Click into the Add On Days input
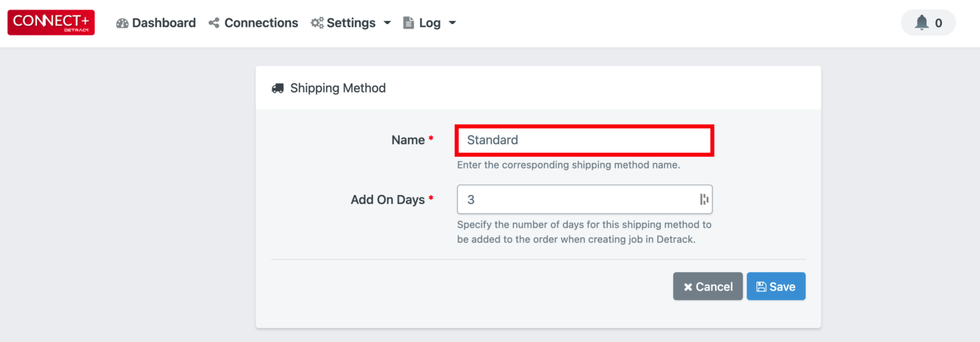The image size is (980, 342). point(584,200)
